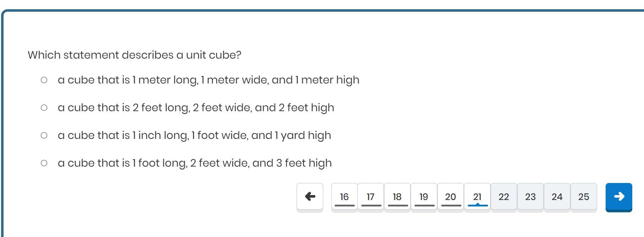The height and width of the screenshot is (237, 644).
Task: Click the previous question arrow button
Action: click(310, 196)
